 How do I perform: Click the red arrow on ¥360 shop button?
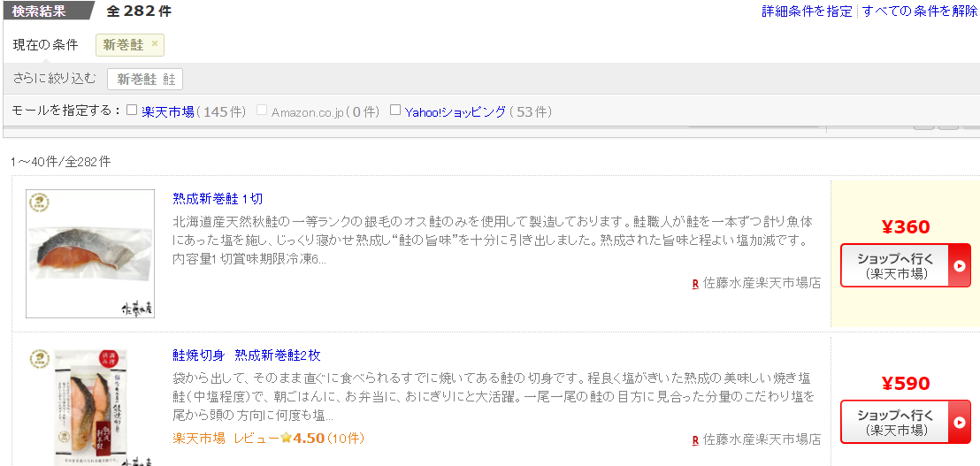pos(959,265)
